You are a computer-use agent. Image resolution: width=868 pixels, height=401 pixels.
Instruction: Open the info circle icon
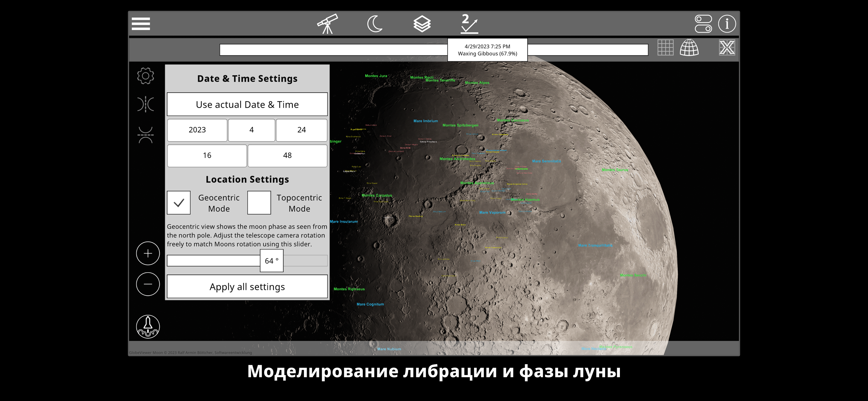click(727, 23)
